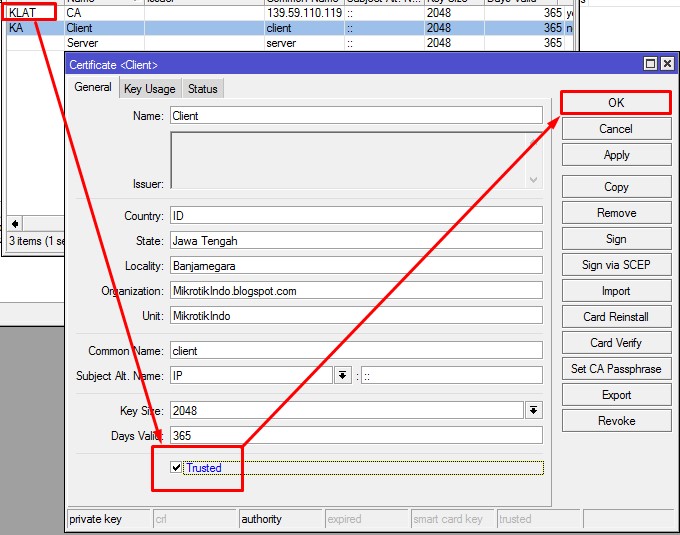Click the trusted status indicator
680x535 pixels.
(539, 519)
